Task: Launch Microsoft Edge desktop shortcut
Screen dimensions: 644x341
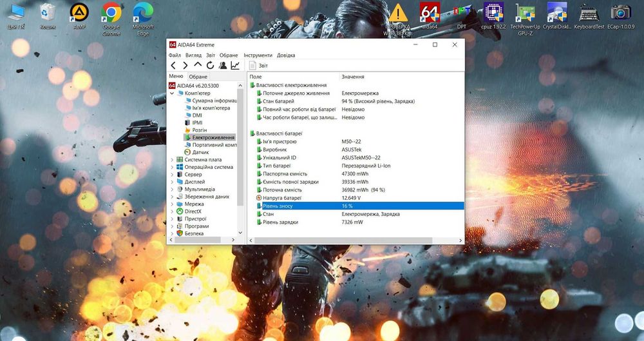Action: [x=143, y=19]
